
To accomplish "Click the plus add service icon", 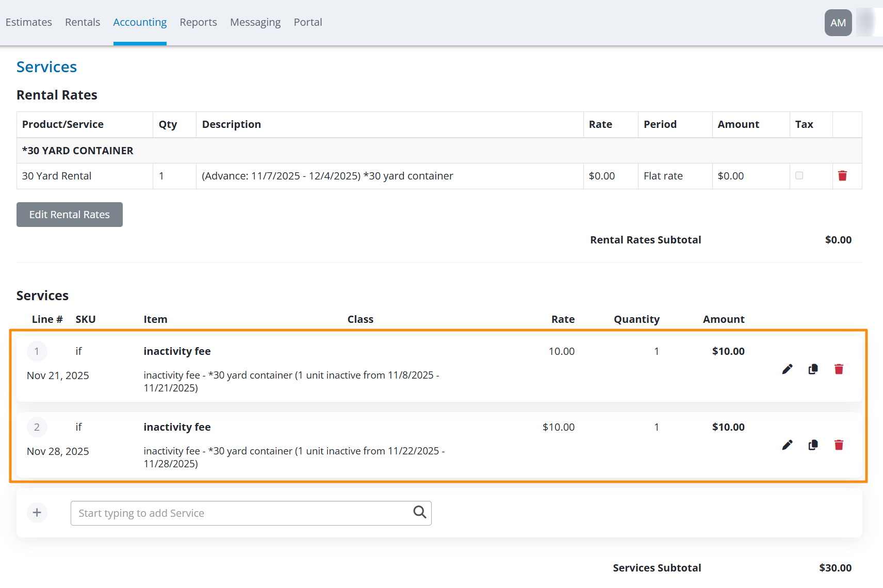I will pyautogui.click(x=37, y=513).
